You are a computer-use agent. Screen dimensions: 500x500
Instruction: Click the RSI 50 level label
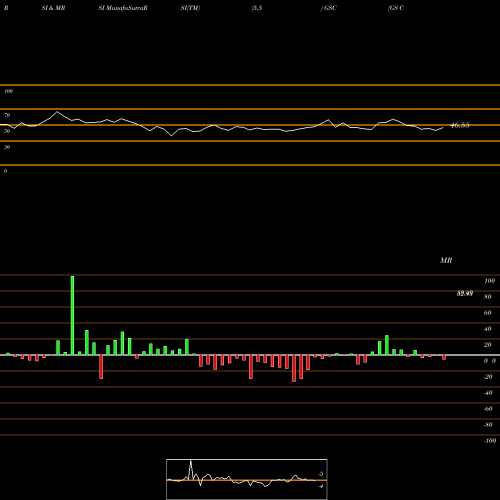pyautogui.click(x=7, y=131)
